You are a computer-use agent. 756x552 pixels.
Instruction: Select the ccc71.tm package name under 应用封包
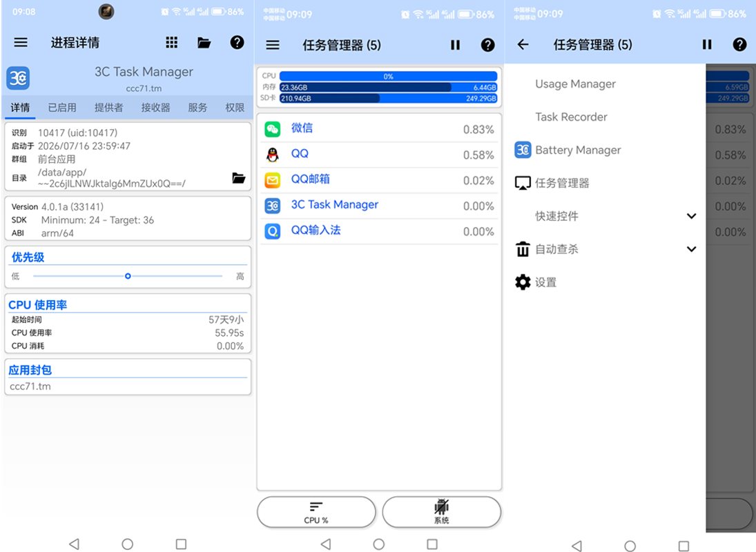coord(30,386)
